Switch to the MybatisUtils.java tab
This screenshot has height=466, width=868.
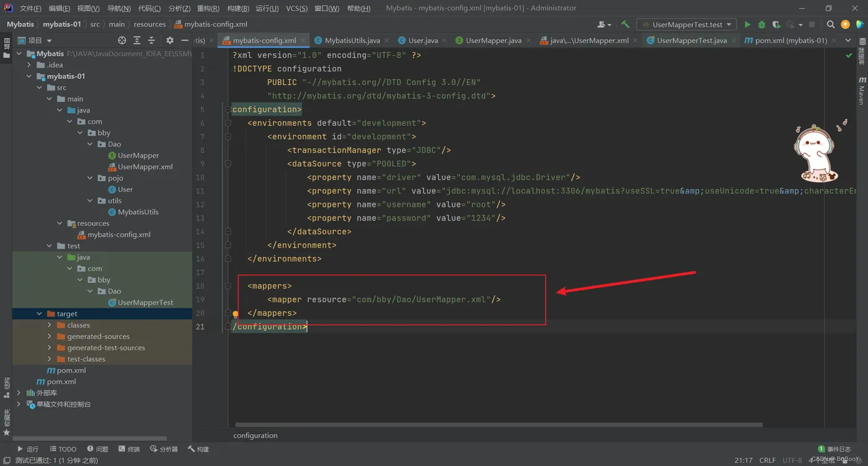352,40
